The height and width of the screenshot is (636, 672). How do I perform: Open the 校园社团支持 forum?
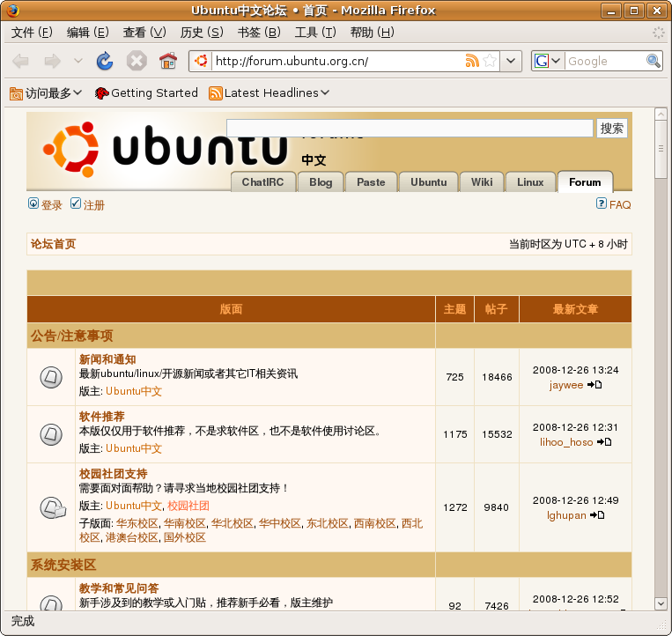113,474
